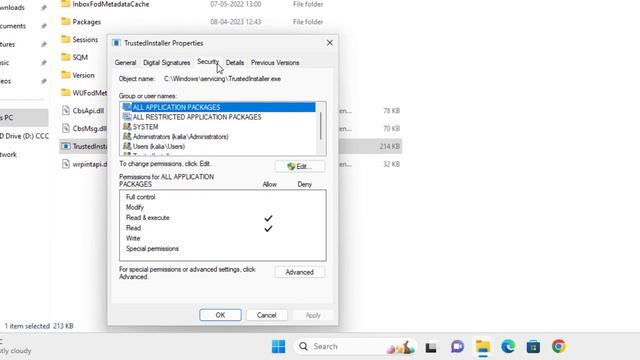Image resolution: width=640 pixels, height=360 pixels.
Task: Click the ALL APPLICATION PACKAGES group icon
Action: [x=127, y=107]
